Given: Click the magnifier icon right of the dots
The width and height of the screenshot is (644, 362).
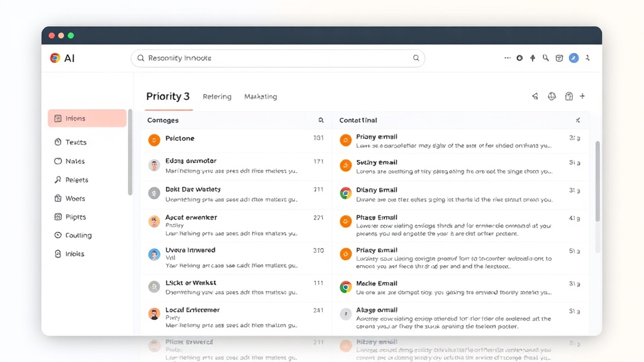Looking at the screenshot, I should click(546, 58).
